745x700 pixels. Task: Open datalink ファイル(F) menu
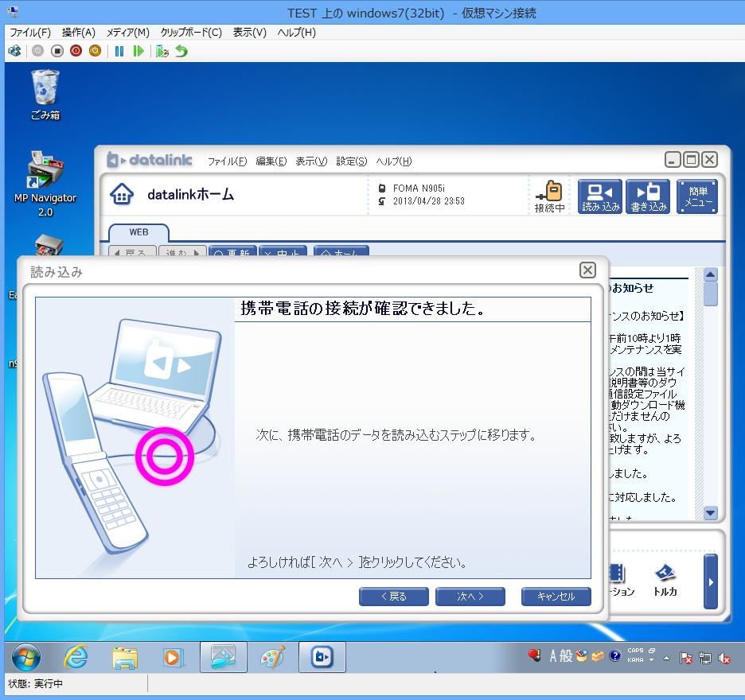tap(227, 161)
